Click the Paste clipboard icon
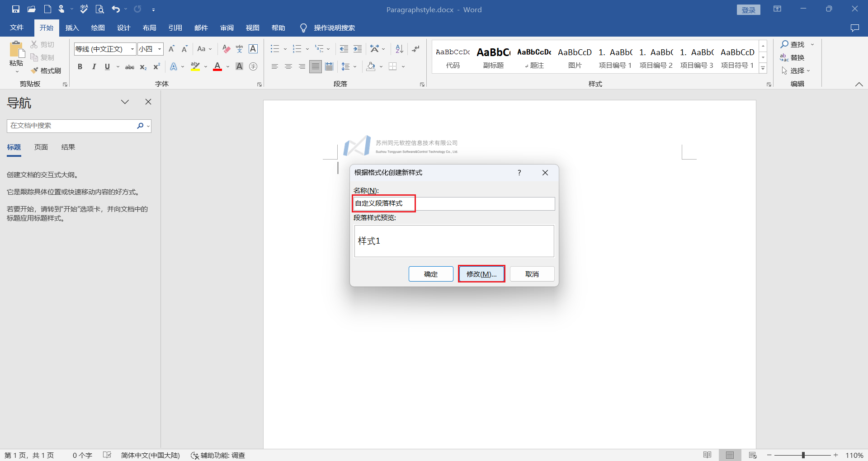Image resolution: width=868 pixels, height=461 pixels. tap(16, 50)
